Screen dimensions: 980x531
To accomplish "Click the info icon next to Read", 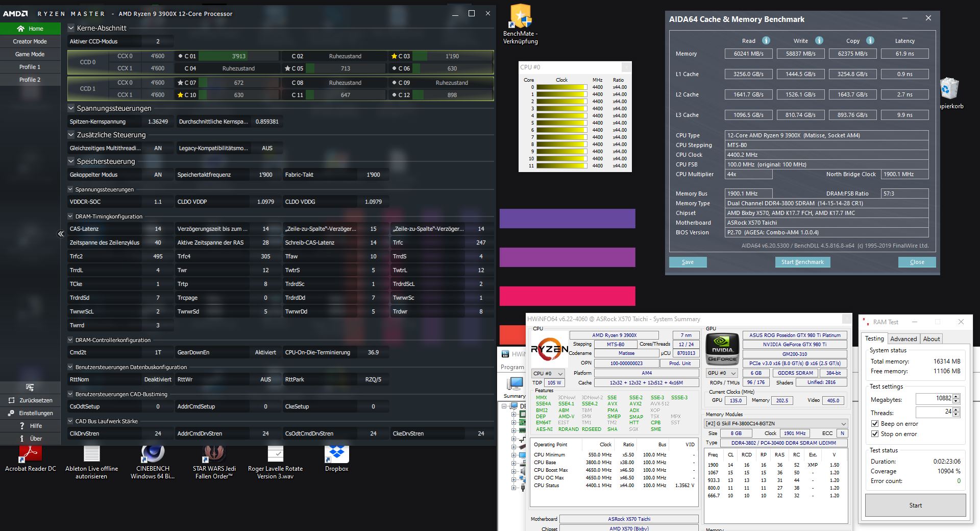I will coord(766,40).
